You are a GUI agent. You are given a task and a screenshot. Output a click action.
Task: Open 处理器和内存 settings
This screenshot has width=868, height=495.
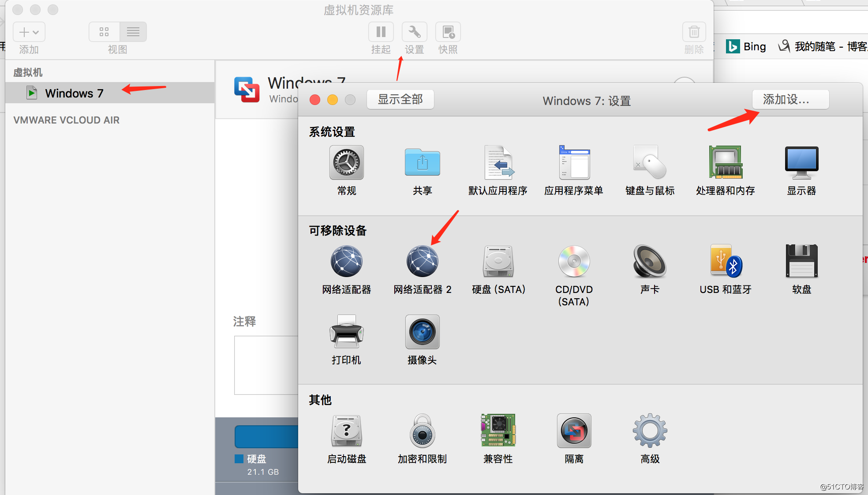click(x=726, y=163)
